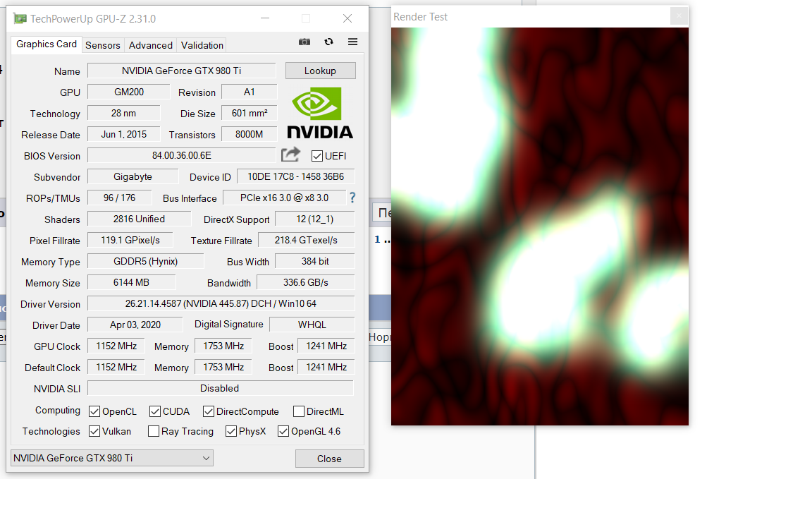Click the GPU field GM200
Image resolution: width=812 pixels, height=508 pixels.
[x=129, y=92]
